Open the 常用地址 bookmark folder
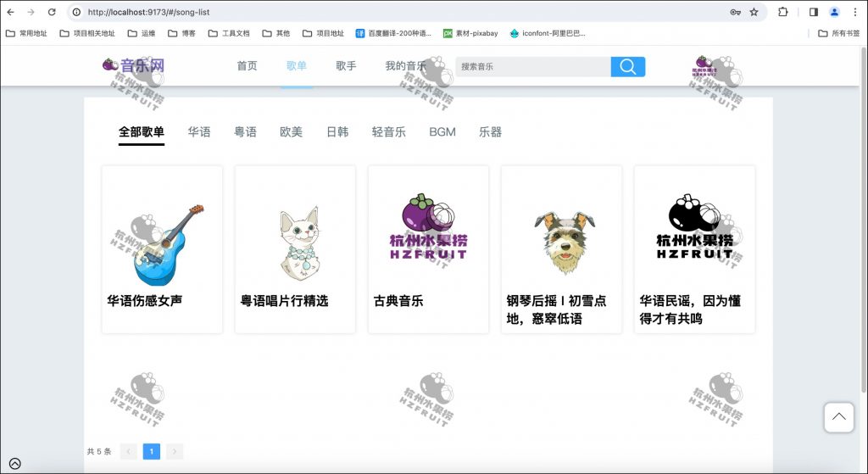Viewport: 868px width, 474px height. pos(26,33)
